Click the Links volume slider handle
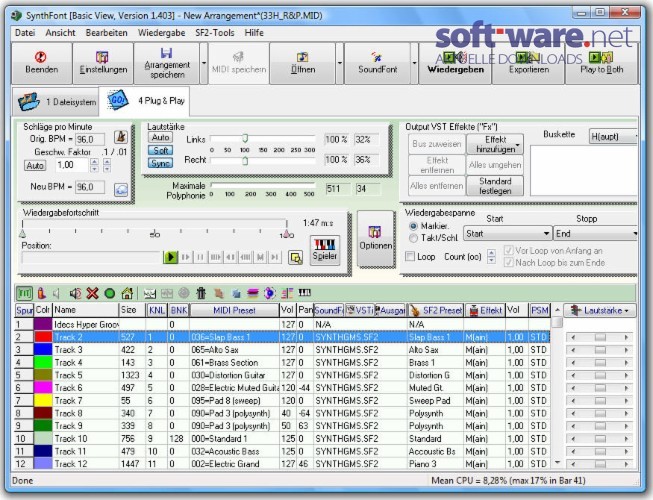The image size is (653, 500). tap(245, 138)
